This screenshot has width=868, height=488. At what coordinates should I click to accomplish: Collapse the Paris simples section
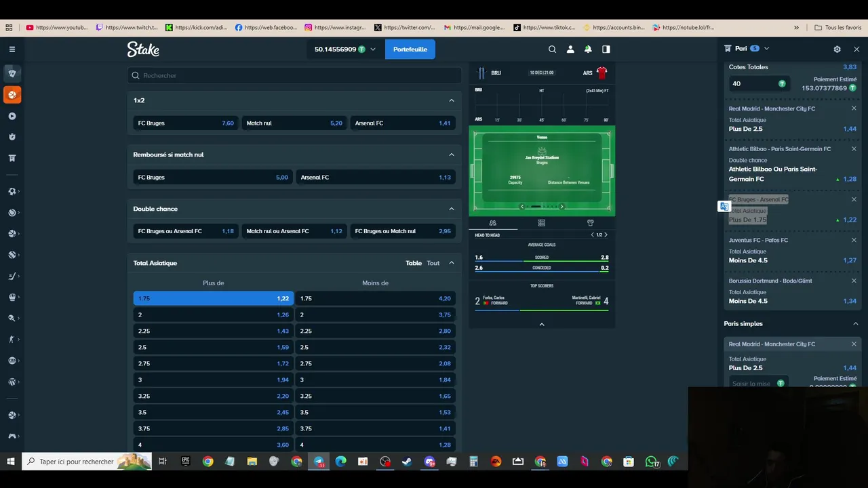(x=856, y=324)
